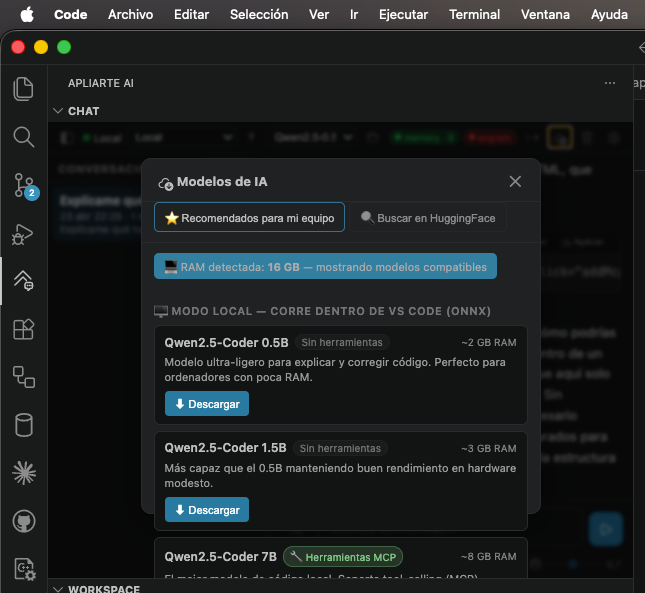The image size is (645, 593).
Task: Open the Apliarte AI chat view icon
Action: click(23, 280)
